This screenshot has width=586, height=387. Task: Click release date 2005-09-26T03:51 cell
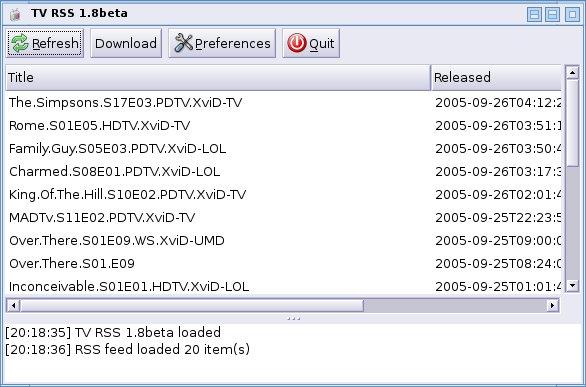click(x=498, y=126)
